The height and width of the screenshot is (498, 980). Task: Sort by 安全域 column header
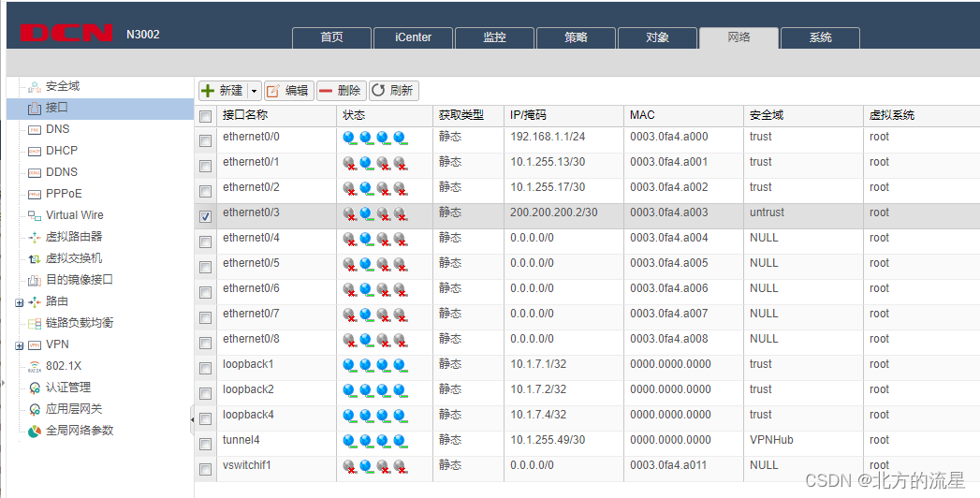[803, 115]
